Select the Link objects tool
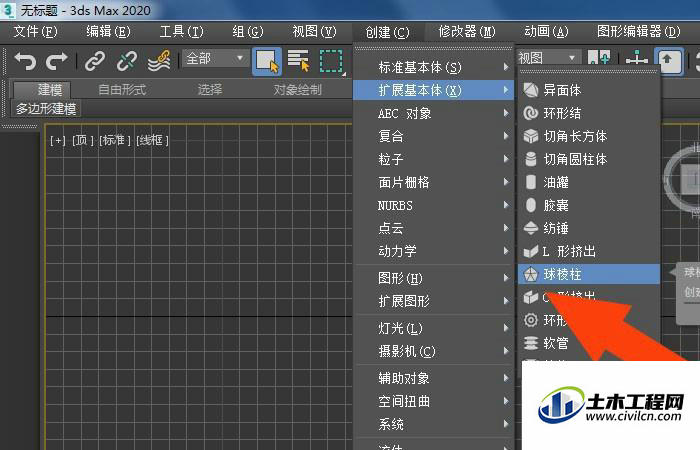Screen dimensions: 700x450 [95, 61]
